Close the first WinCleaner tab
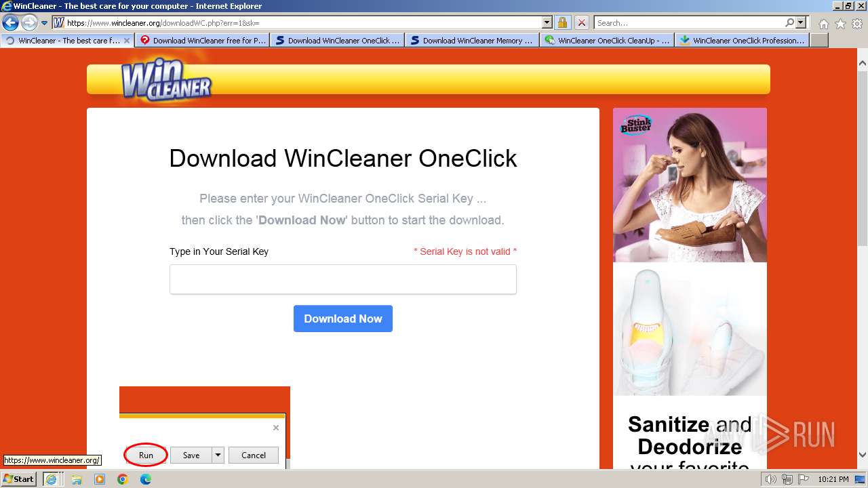Image resolution: width=868 pixels, height=488 pixels. pos(127,41)
